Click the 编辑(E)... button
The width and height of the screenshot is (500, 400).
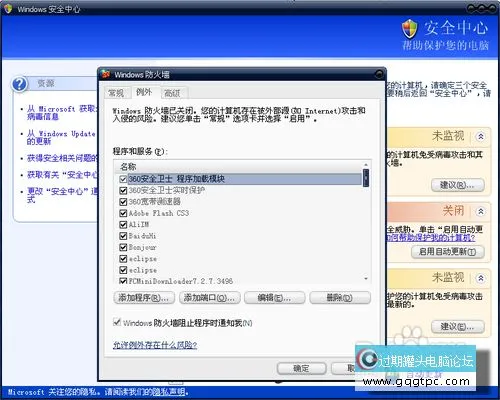(274, 298)
